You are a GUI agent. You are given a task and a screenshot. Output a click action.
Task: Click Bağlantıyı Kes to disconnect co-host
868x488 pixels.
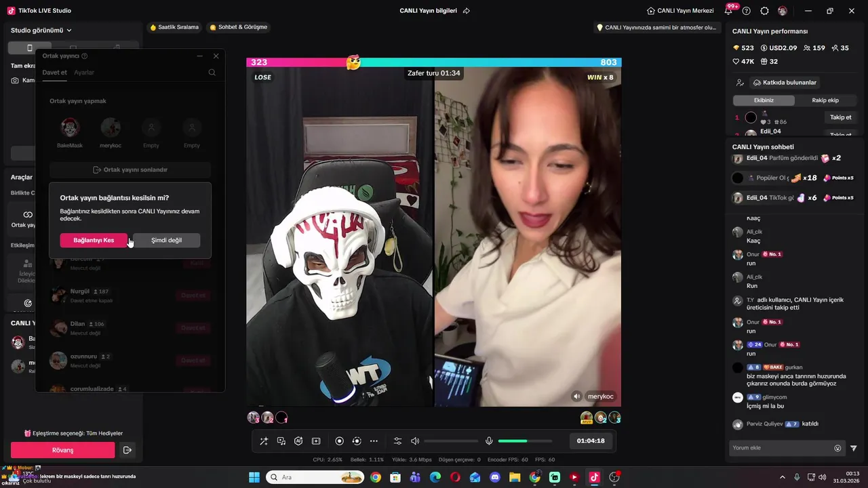point(94,240)
